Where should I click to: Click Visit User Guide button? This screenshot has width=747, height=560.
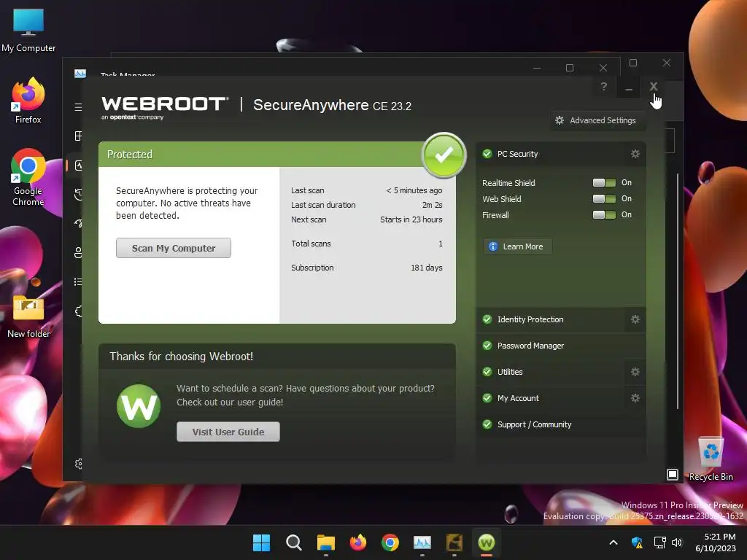point(228,432)
